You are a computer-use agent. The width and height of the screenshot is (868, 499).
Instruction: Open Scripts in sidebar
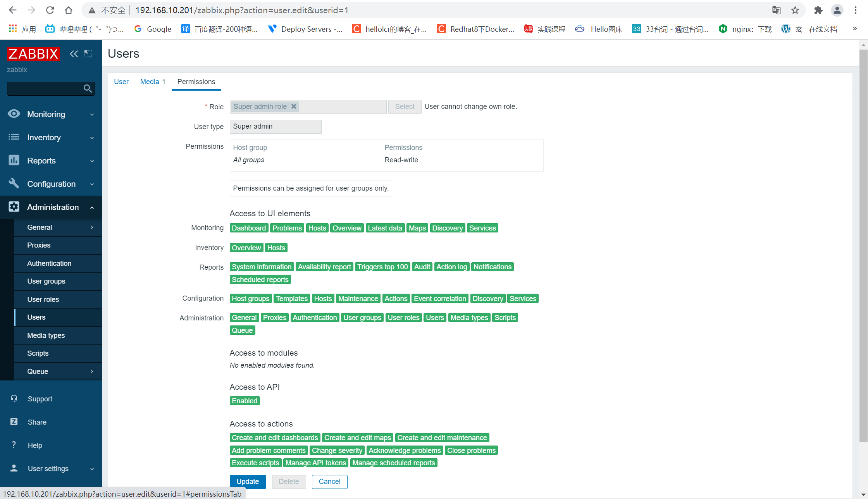click(x=58, y=353)
